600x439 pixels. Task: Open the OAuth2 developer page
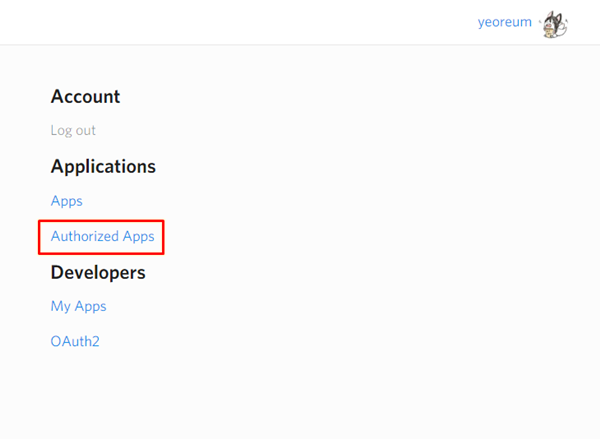point(75,342)
